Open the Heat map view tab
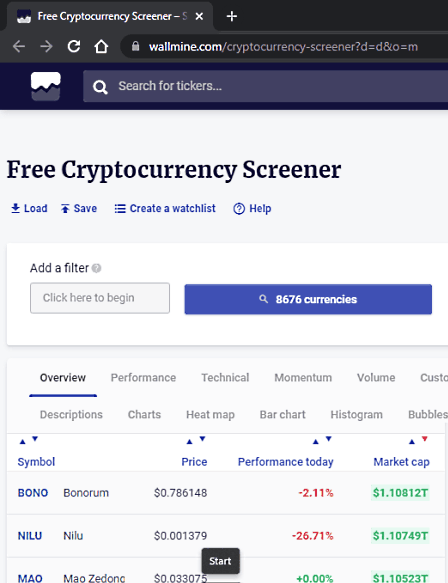The width and height of the screenshot is (448, 583). coord(210,415)
